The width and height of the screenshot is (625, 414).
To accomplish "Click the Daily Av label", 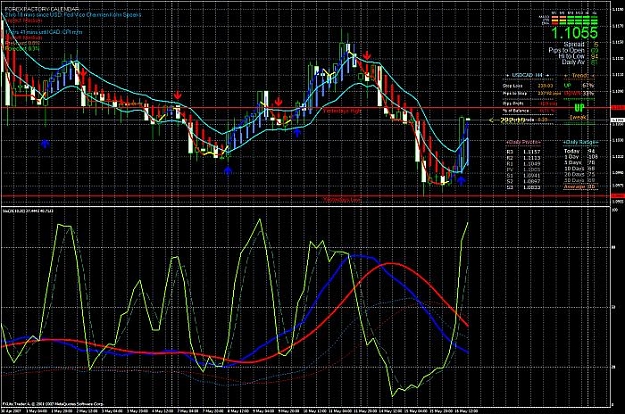I will coord(573,62).
